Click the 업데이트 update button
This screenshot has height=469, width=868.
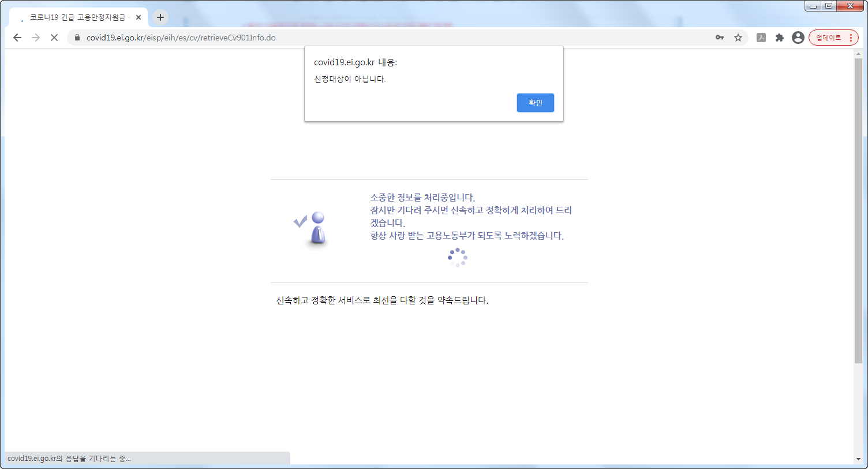click(834, 38)
